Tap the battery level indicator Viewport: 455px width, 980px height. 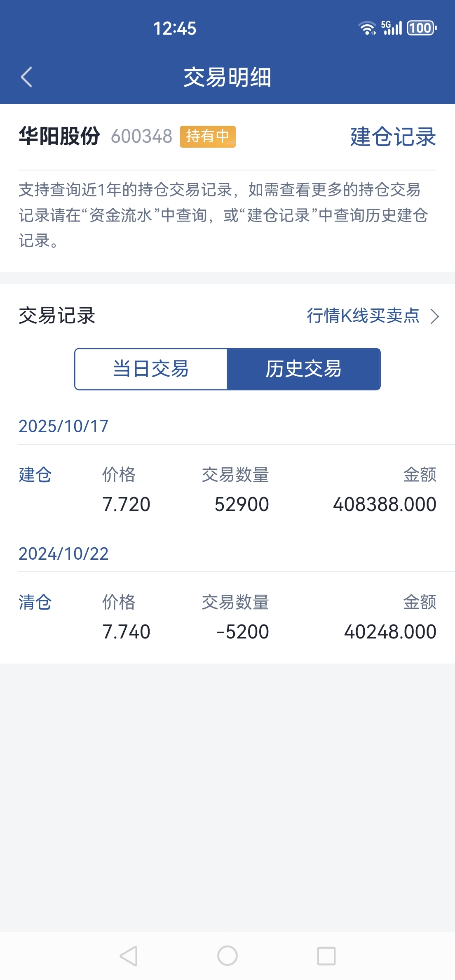click(422, 28)
